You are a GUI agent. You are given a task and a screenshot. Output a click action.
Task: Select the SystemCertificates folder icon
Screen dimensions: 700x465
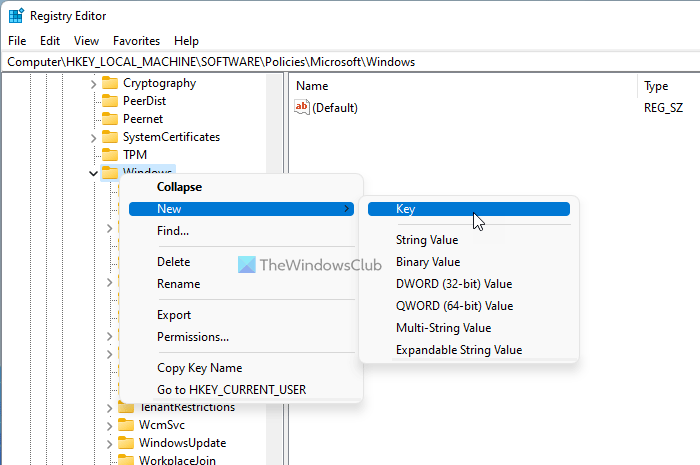[110, 137]
